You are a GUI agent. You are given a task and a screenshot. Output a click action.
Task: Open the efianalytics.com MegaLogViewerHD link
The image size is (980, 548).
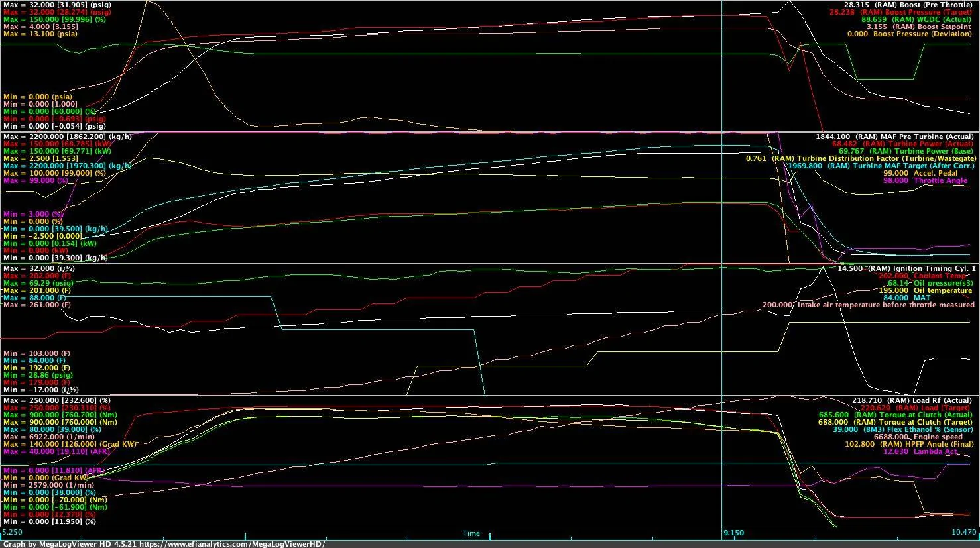point(232,543)
